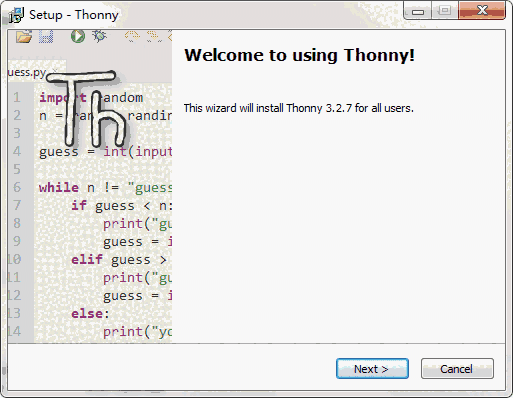This screenshot has height=398, width=513.
Task: Click the 'Welcome to using Thonny!' heading
Action: click(300, 55)
